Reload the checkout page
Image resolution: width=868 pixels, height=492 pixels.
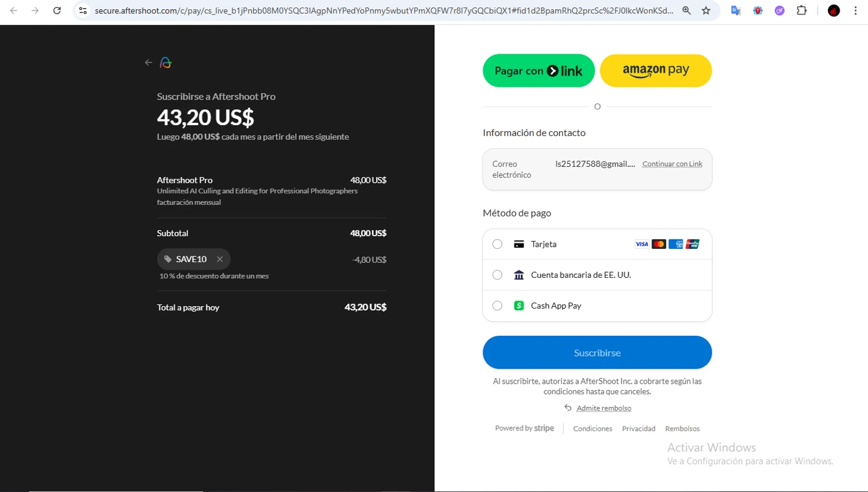pyautogui.click(x=57, y=10)
